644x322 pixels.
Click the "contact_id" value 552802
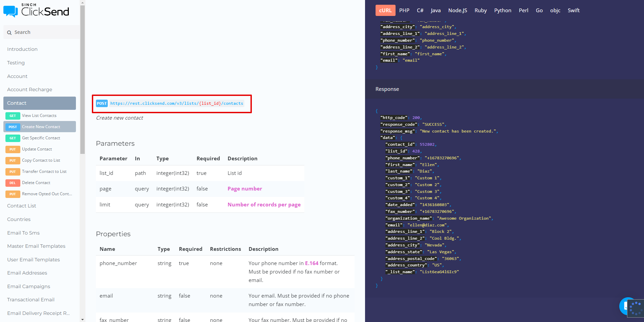pyautogui.click(x=427, y=144)
